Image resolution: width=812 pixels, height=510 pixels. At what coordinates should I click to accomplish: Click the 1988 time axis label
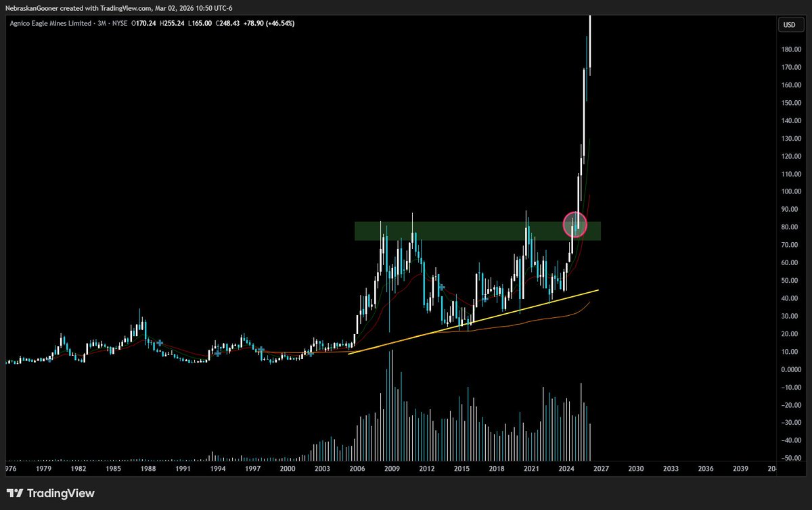click(x=148, y=468)
